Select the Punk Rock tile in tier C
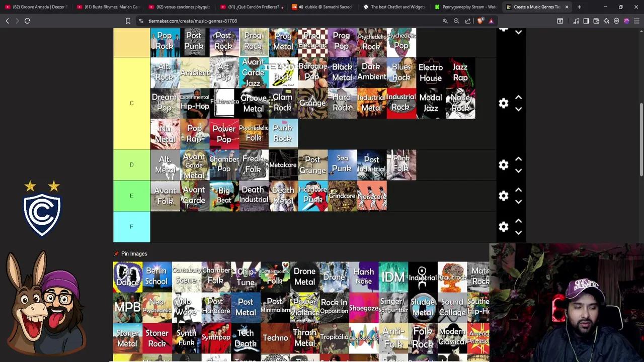The image size is (644, 362). click(x=283, y=134)
